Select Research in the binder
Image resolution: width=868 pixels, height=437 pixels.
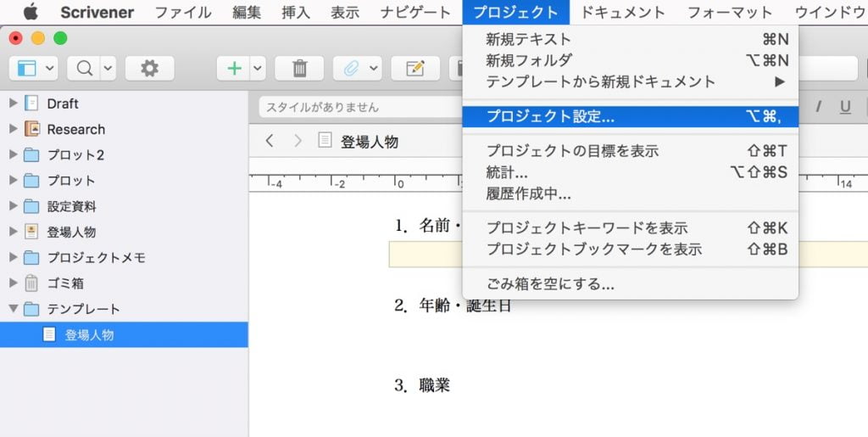pos(75,129)
